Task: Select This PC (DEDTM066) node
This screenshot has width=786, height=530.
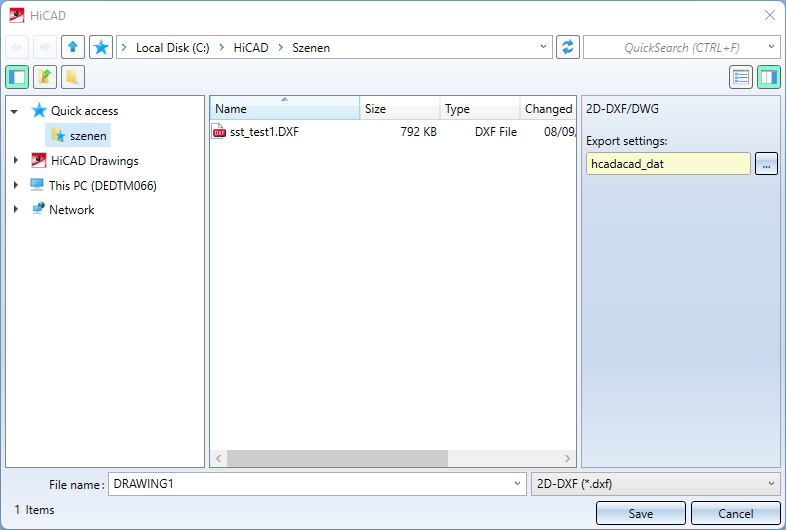Action: (x=103, y=186)
